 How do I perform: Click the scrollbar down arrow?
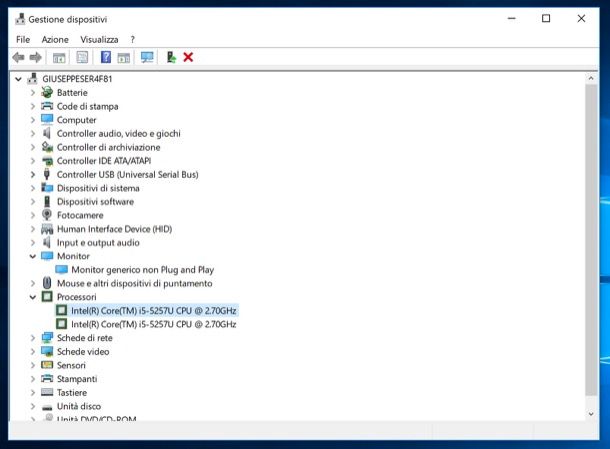click(x=591, y=414)
